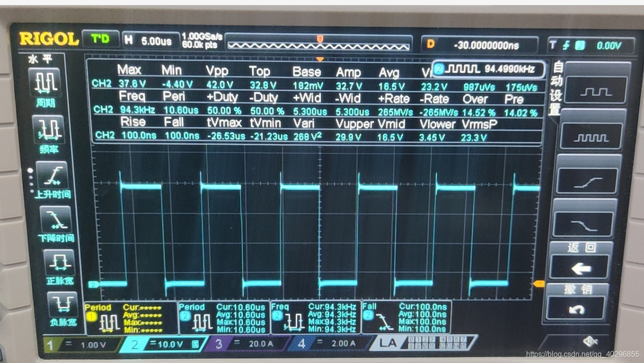Click the tVmin value -21.23us
The height and width of the screenshot is (363, 644).
[269, 137]
